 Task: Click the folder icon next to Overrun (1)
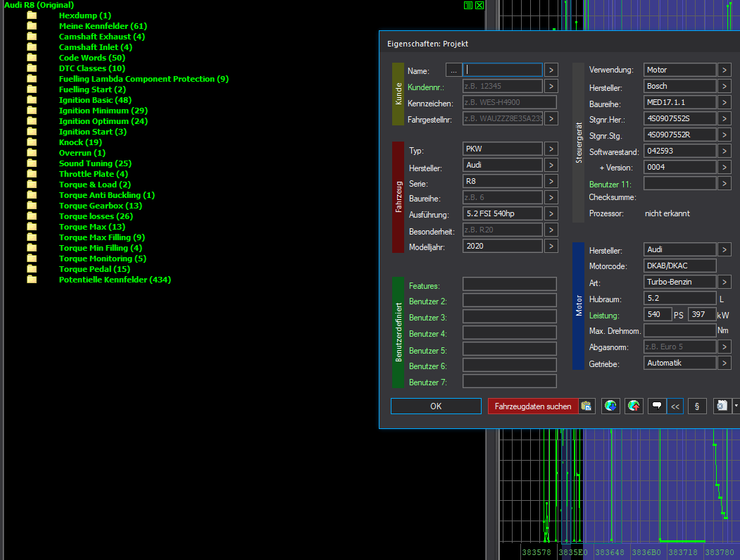[32, 153]
